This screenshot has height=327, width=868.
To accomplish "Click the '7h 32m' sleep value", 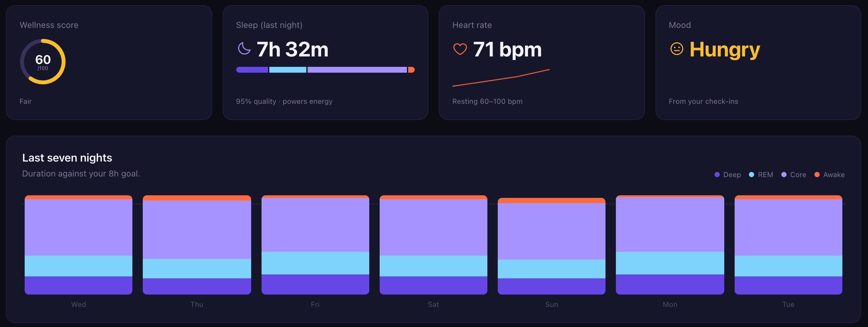I will 292,49.
